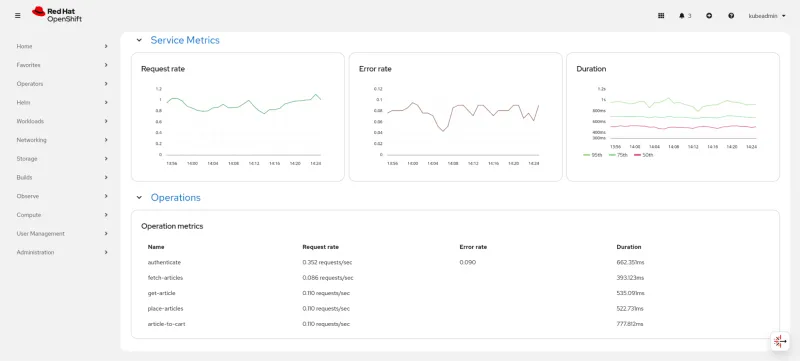
Task: Click the 0.352 requests/sec value
Action: [327, 262]
